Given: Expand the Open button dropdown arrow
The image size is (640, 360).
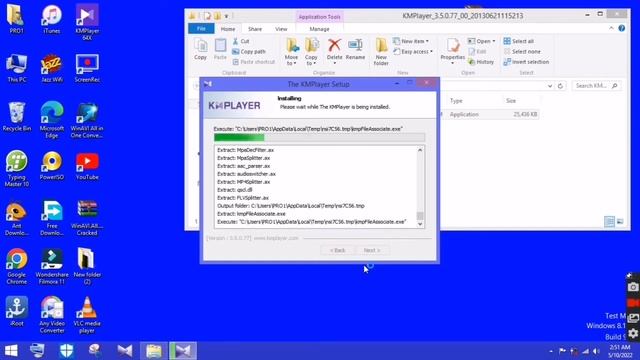Looking at the screenshot, I should [x=493, y=41].
